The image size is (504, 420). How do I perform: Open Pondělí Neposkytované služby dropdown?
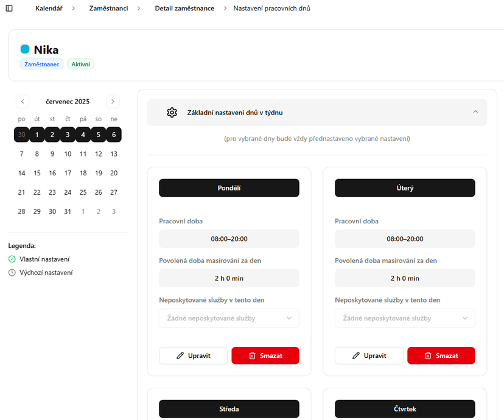(229, 318)
